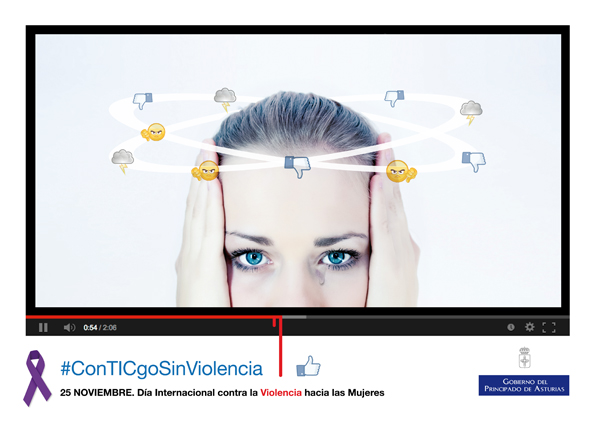Click the purple awareness ribbon
This screenshot has width=595, height=421.
tap(36, 378)
